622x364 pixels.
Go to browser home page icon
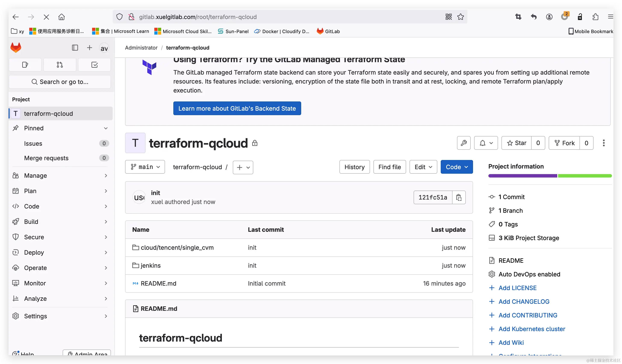62,17
